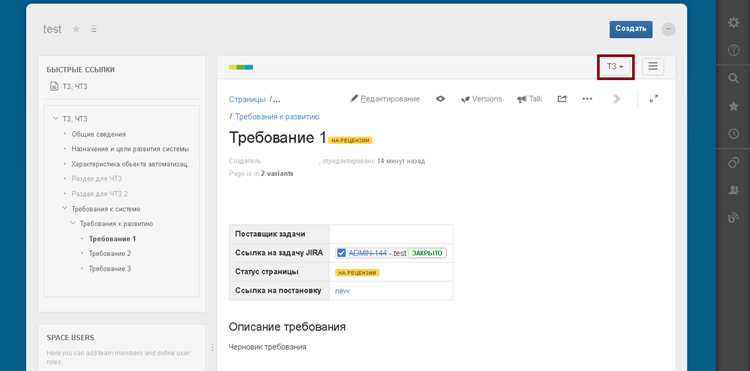
Task: Open the settings gear in right sidebar
Action: coord(733,22)
